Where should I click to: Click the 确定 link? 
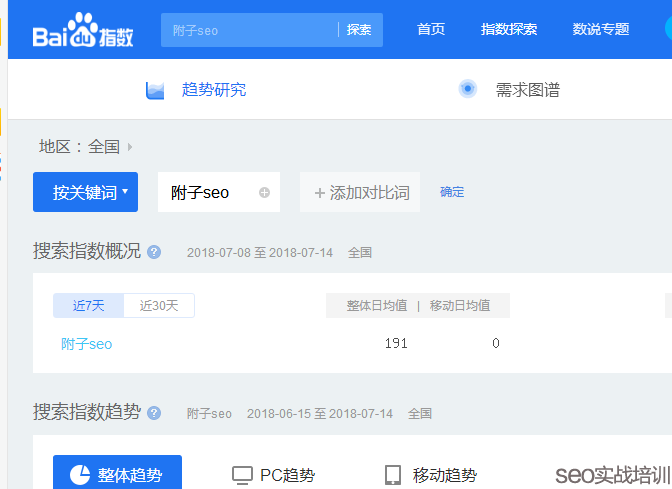pos(452,192)
